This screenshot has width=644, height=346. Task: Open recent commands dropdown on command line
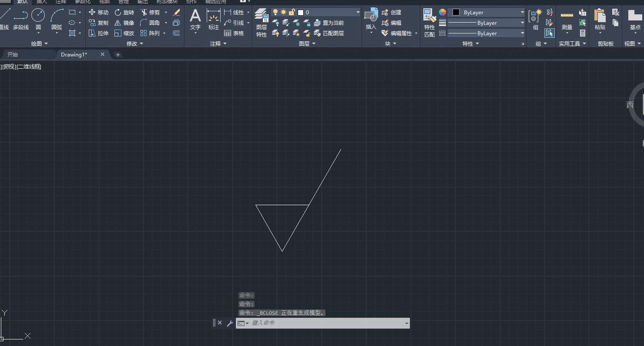(243, 323)
